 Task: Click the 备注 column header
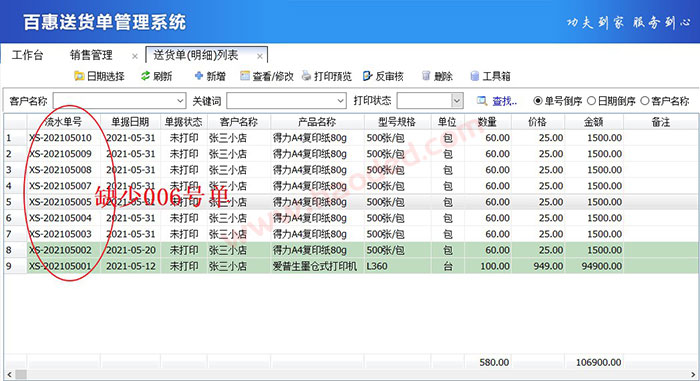(x=661, y=122)
